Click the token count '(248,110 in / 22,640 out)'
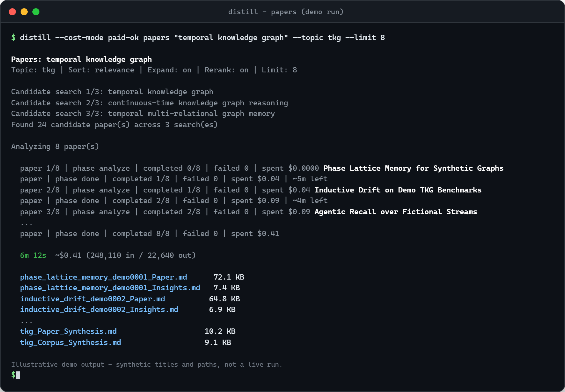Image resolution: width=565 pixels, height=392 pixels. [141, 255]
